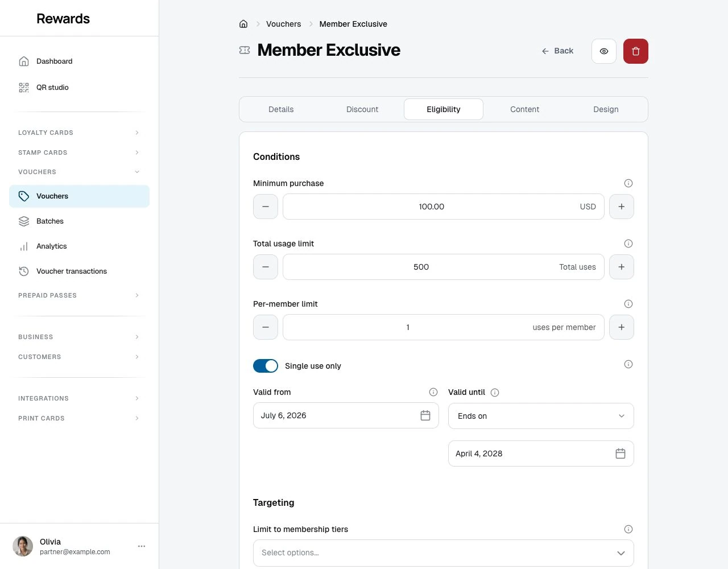Click the Valid from info icon

click(x=433, y=392)
